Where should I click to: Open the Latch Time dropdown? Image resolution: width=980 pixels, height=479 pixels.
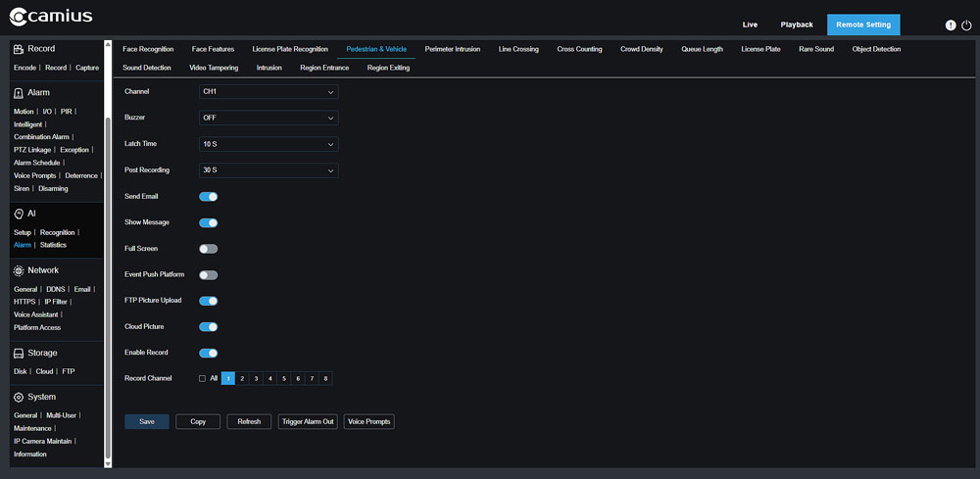pyautogui.click(x=269, y=144)
